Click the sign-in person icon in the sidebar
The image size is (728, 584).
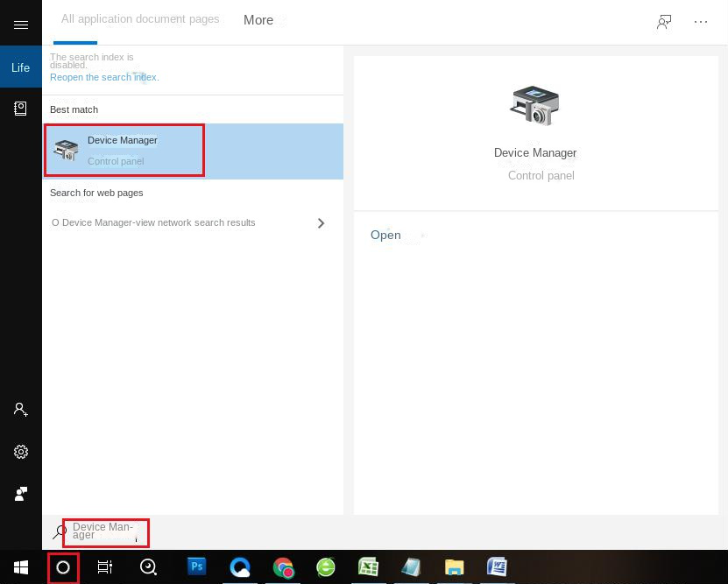pyautogui.click(x=20, y=409)
